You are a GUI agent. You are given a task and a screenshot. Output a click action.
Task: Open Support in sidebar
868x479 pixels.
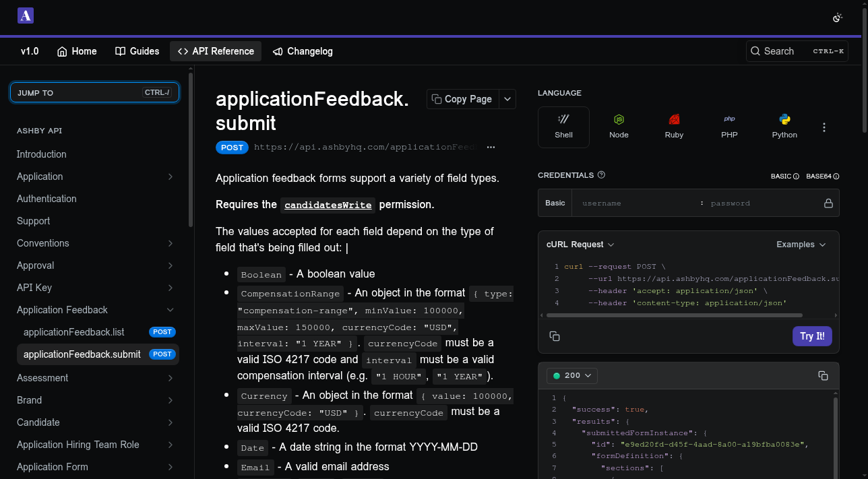click(x=34, y=221)
